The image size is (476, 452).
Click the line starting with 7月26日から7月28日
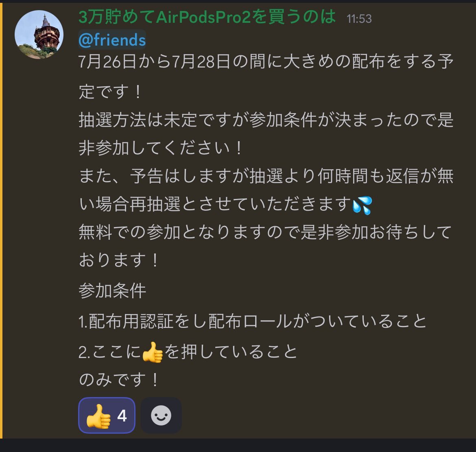coord(266,61)
